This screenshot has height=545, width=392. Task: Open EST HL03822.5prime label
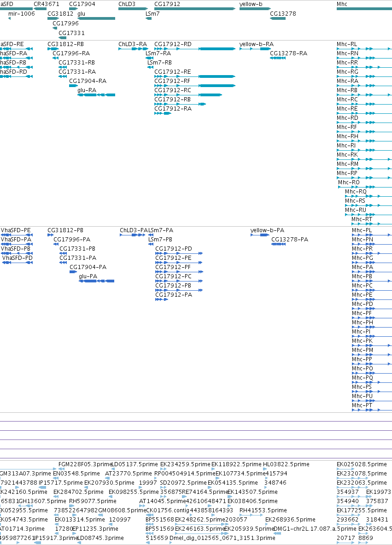tap(286, 464)
